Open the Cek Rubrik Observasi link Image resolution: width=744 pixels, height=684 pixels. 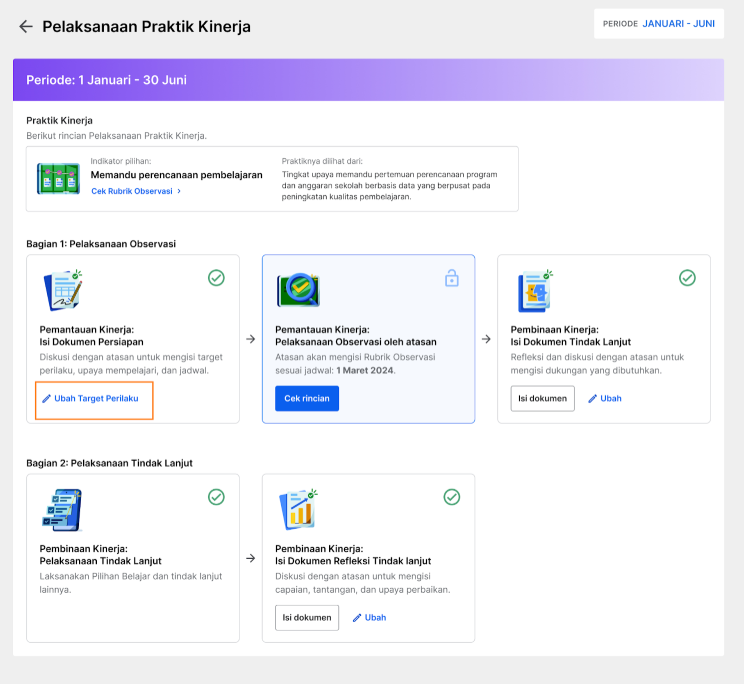(x=136, y=191)
